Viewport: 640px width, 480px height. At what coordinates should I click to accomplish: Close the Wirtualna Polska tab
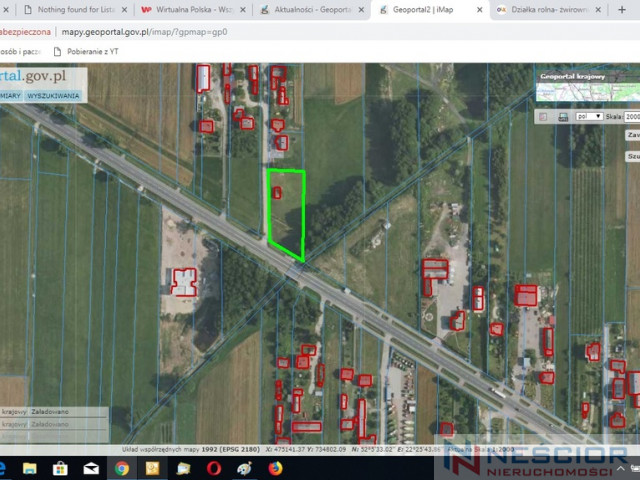242,10
